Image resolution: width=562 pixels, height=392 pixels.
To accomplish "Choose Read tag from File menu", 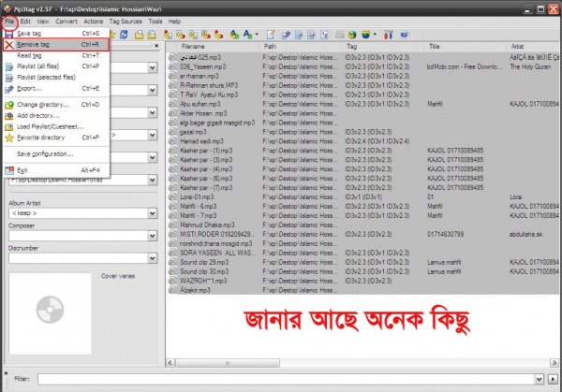I will click(x=56, y=55).
